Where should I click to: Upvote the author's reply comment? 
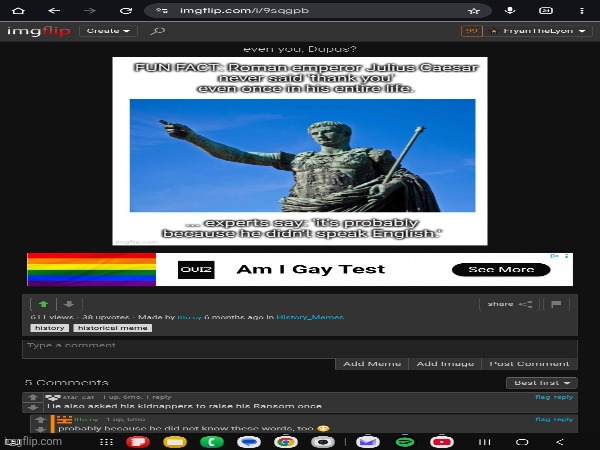41,419
